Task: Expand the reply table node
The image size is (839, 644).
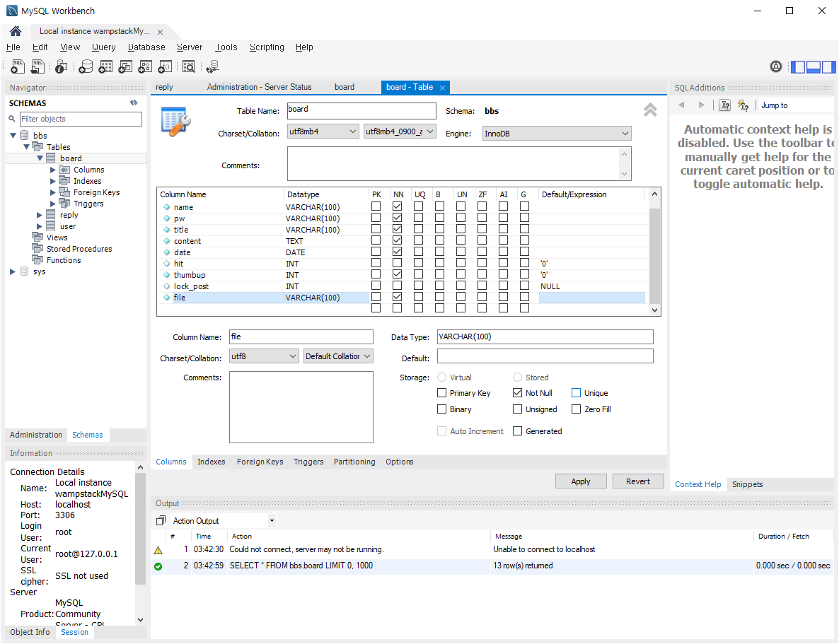Action: pos(40,215)
